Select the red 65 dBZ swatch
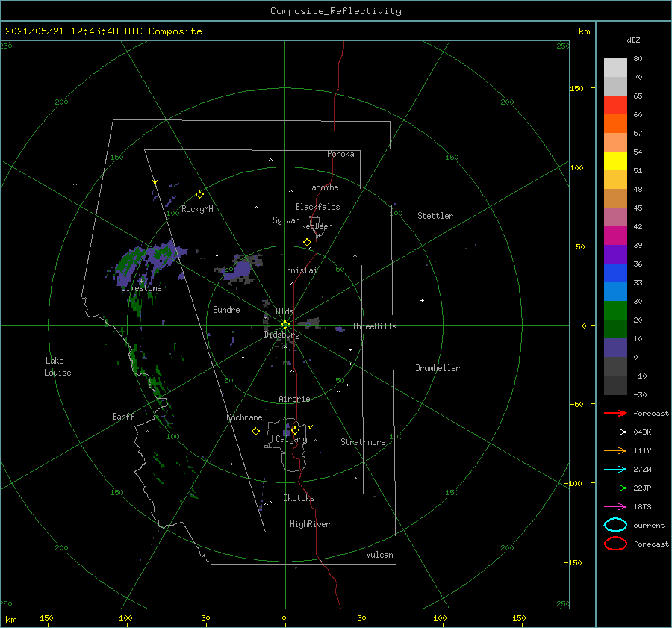The width and height of the screenshot is (672, 628). tap(615, 105)
